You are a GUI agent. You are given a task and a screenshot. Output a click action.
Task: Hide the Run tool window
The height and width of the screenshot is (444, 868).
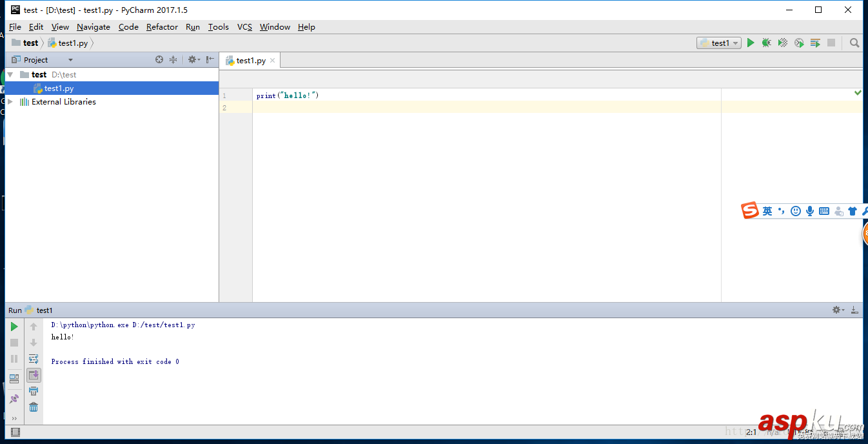[854, 310]
